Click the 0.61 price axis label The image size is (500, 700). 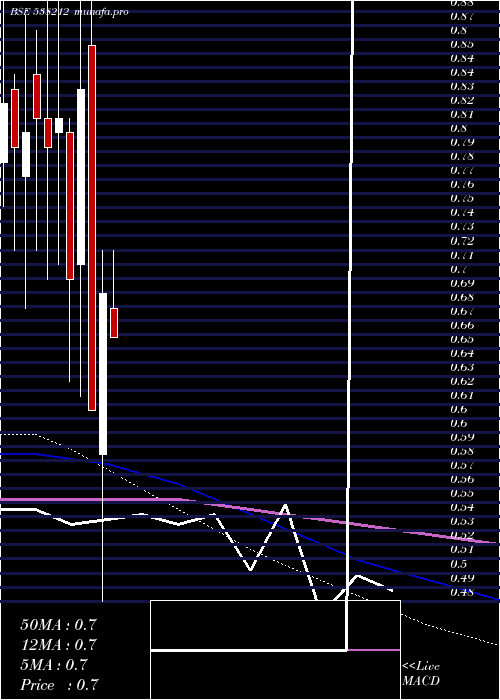[462, 396]
